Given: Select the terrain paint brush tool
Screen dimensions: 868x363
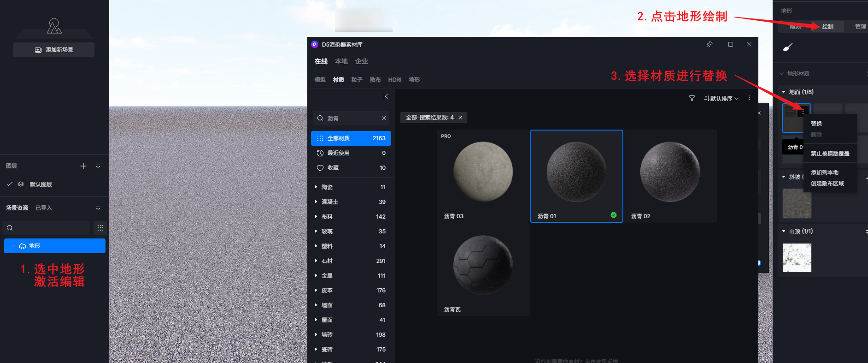Looking at the screenshot, I should click(x=788, y=47).
